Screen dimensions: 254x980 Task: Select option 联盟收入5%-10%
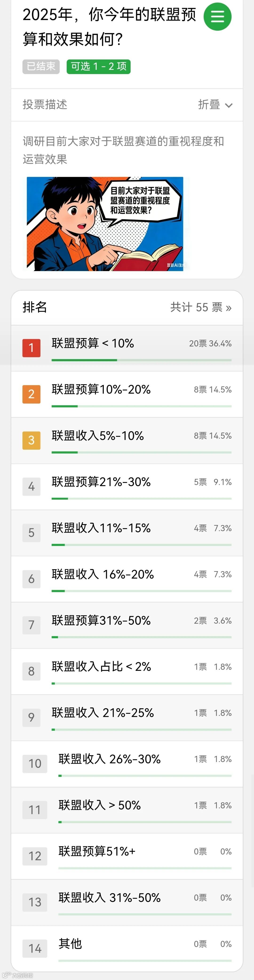tap(127, 441)
